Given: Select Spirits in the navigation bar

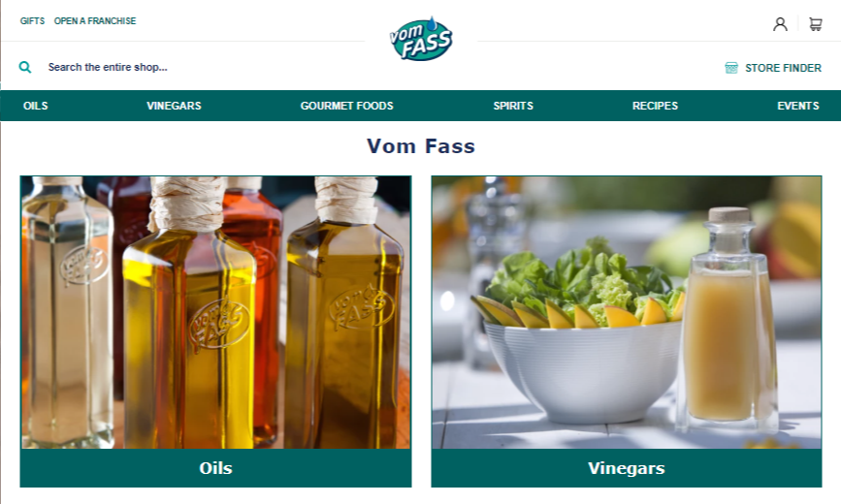Looking at the screenshot, I should tap(513, 106).
